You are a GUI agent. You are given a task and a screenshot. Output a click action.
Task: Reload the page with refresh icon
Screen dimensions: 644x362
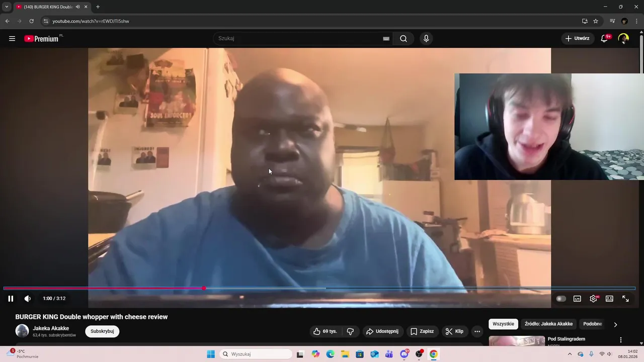tap(31, 21)
